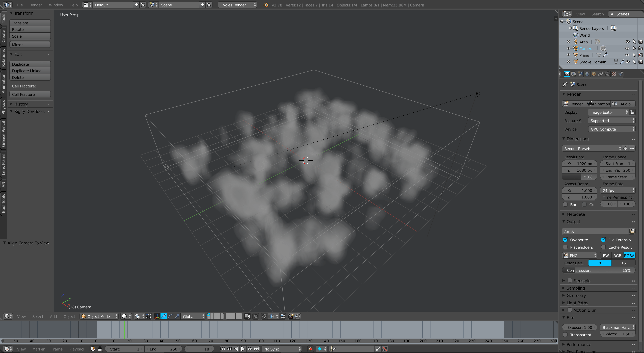Click the Blender info editor type icon
The height and width of the screenshot is (353, 644).
click(x=8, y=5)
